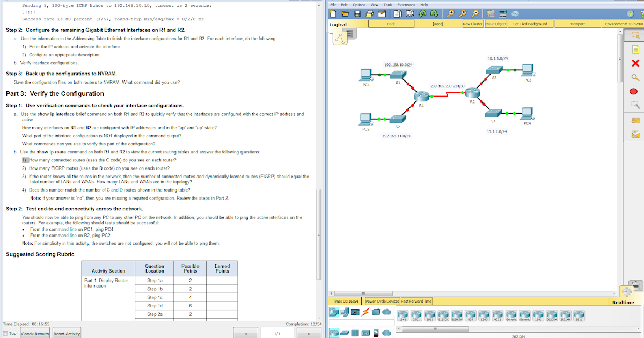Screen dimensions: 644x338
Task: Click router R2 in the topology
Action: pyautogui.click(x=472, y=94)
